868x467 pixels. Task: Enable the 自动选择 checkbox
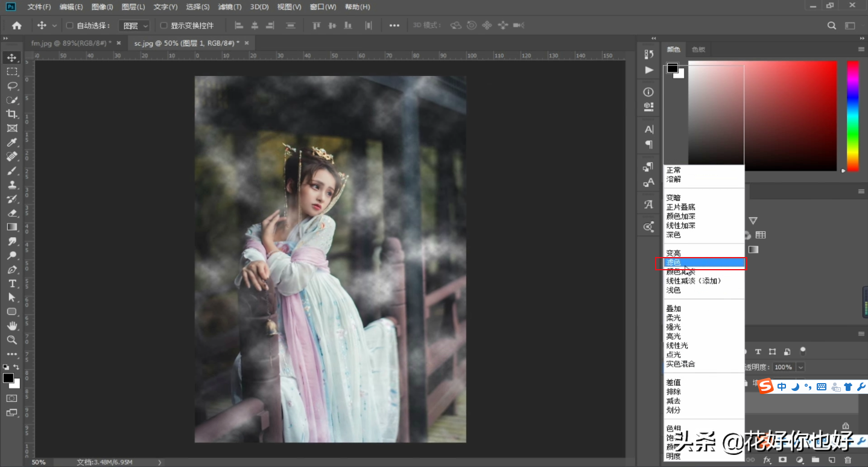[x=69, y=26]
